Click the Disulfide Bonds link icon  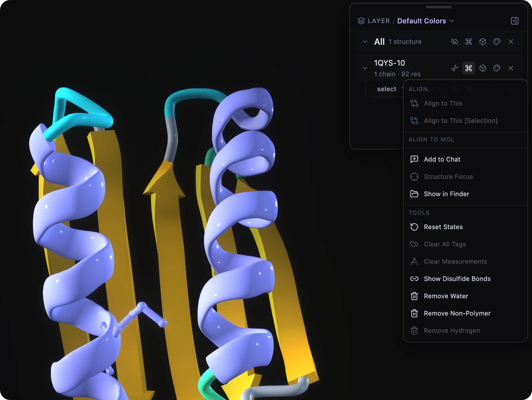[x=414, y=279]
